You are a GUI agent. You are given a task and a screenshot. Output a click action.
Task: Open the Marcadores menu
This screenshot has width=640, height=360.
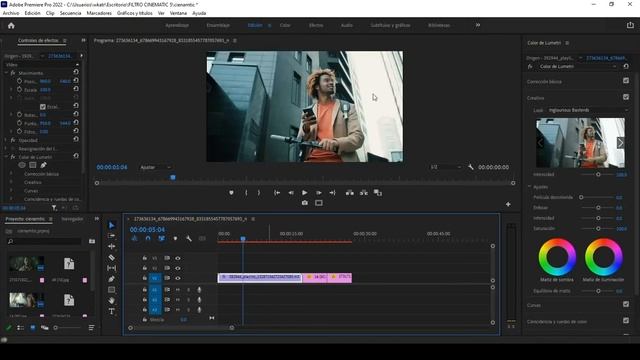99,13
